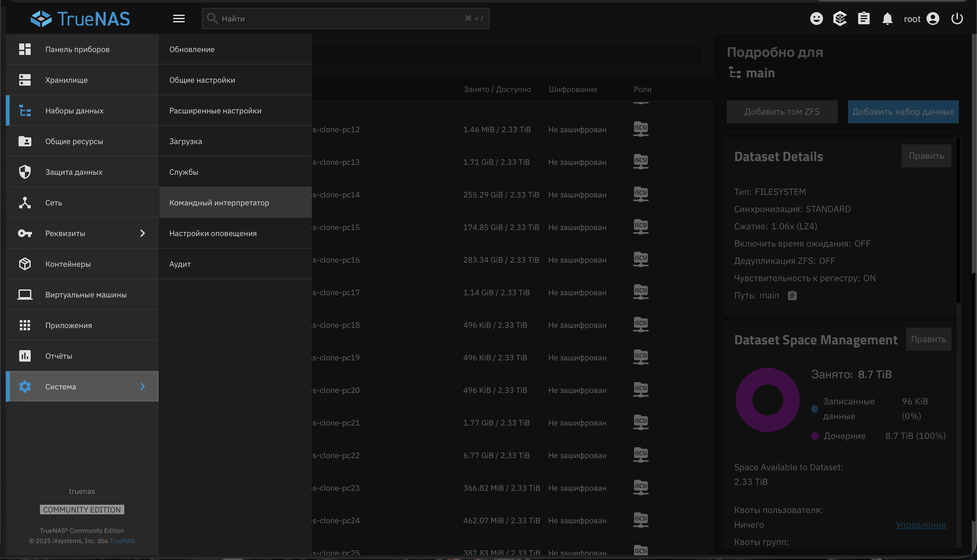Click Править in the Dataset Details card
The height and width of the screenshot is (560, 977).
(x=926, y=156)
